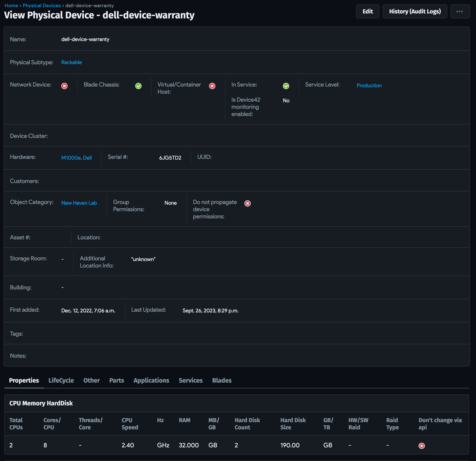The image size is (476, 461).
Task: Click the red 'Don't change via api' icon
Action: (421, 446)
